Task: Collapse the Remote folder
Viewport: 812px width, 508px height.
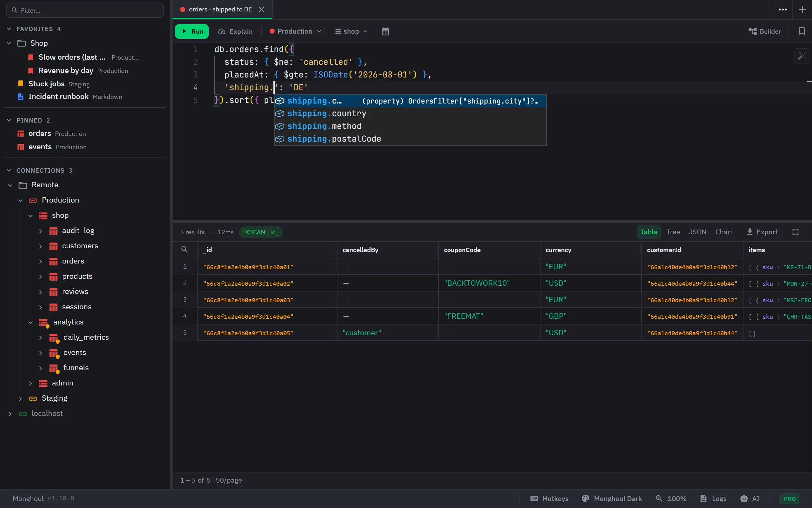Action: click(10, 185)
